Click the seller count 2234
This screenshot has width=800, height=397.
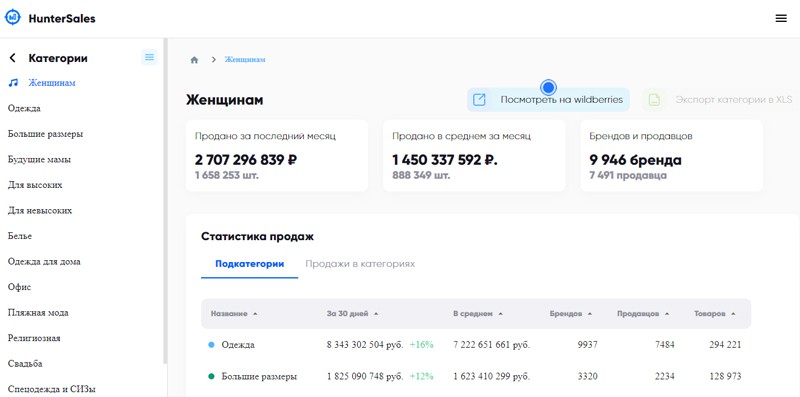(665, 377)
